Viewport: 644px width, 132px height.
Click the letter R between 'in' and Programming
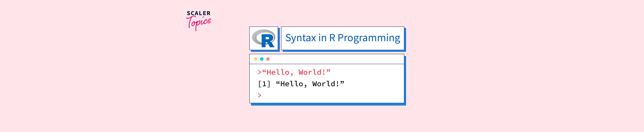(x=332, y=38)
